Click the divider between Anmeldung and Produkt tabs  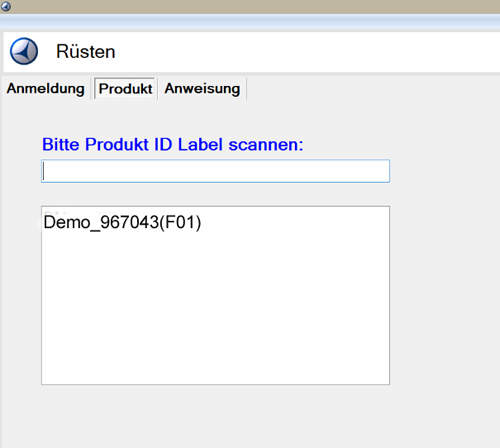click(91, 89)
